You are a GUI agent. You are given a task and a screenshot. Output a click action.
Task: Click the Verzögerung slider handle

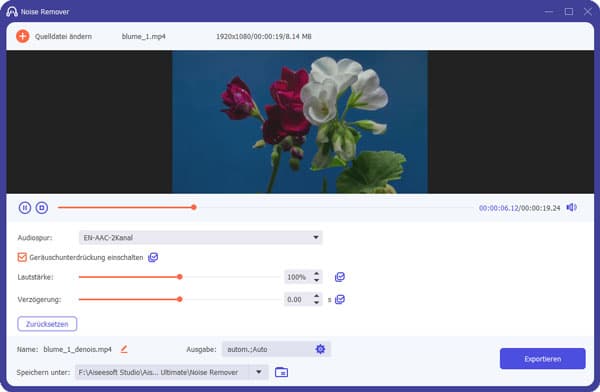point(180,299)
